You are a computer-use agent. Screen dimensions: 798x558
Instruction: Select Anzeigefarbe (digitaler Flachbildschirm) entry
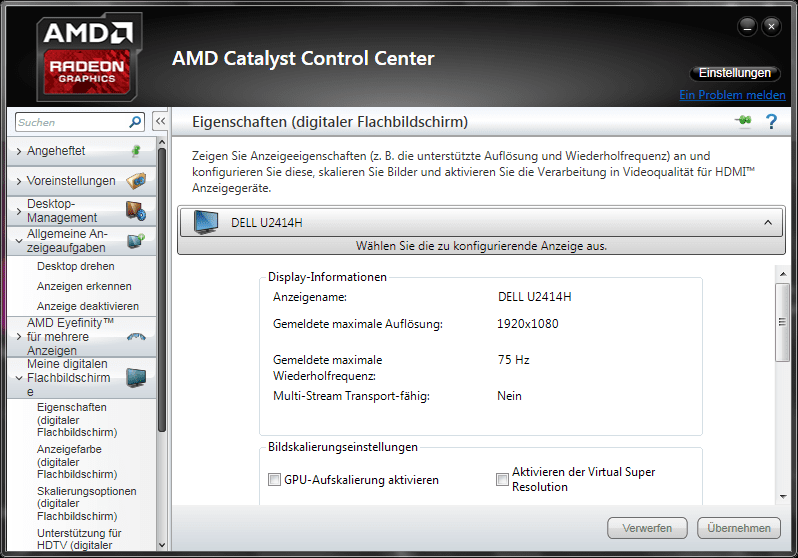pyautogui.click(x=77, y=462)
